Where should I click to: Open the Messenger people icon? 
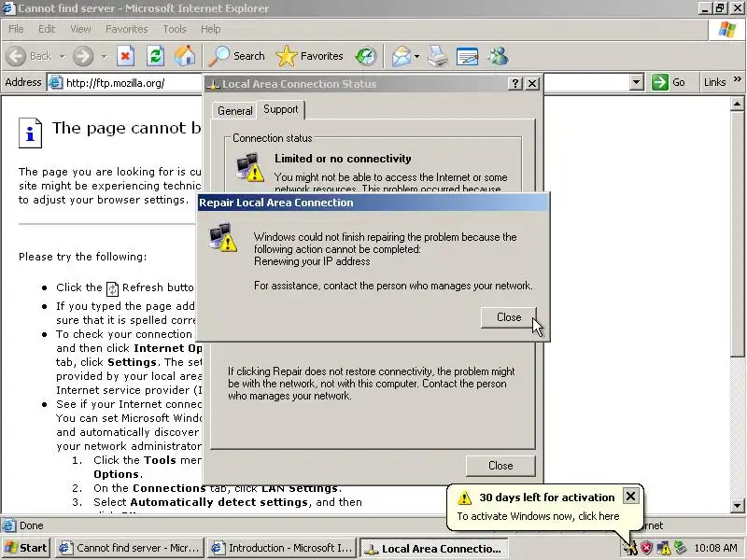tap(498, 56)
